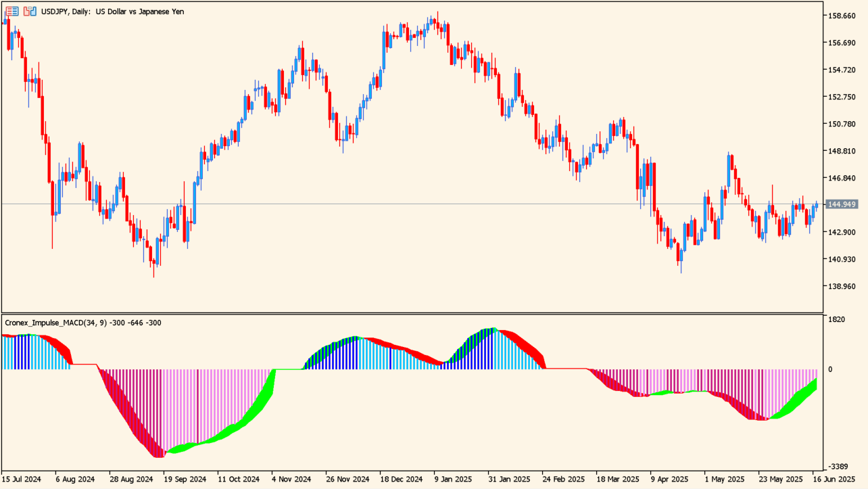Click the 9 Apr 2025 date label
Image resolution: width=868 pixels, height=489 pixels.
tap(670, 479)
